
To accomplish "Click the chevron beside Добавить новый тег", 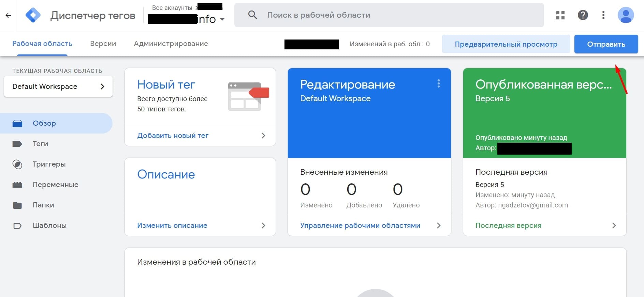I will (263, 136).
